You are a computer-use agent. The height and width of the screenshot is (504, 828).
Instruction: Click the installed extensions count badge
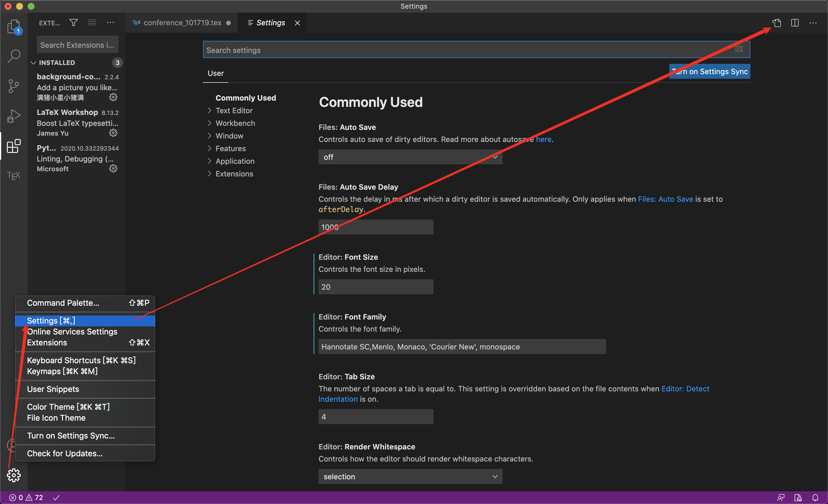click(117, 62)
